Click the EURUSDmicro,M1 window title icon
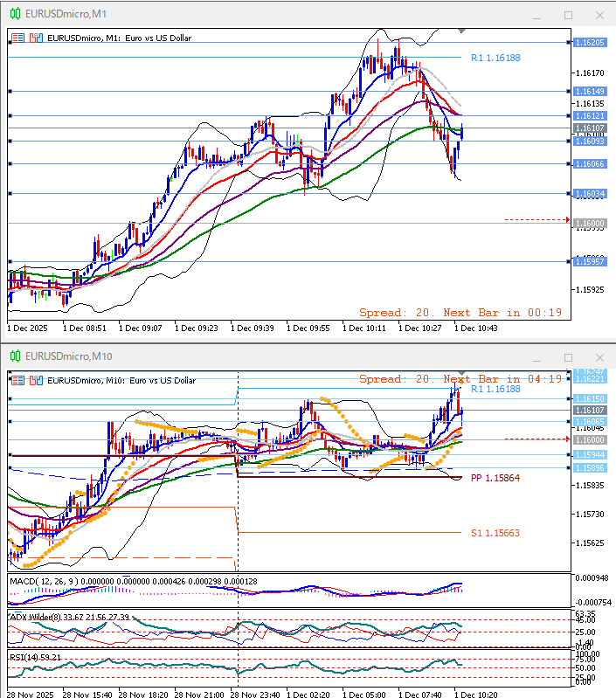Screen dimensions: 616x698 (16, 15)
